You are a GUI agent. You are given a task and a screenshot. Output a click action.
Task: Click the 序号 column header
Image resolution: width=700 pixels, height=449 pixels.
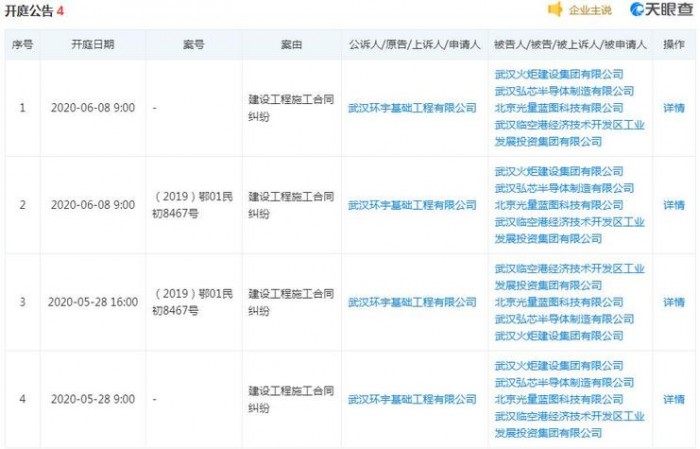tap(22, 45)
